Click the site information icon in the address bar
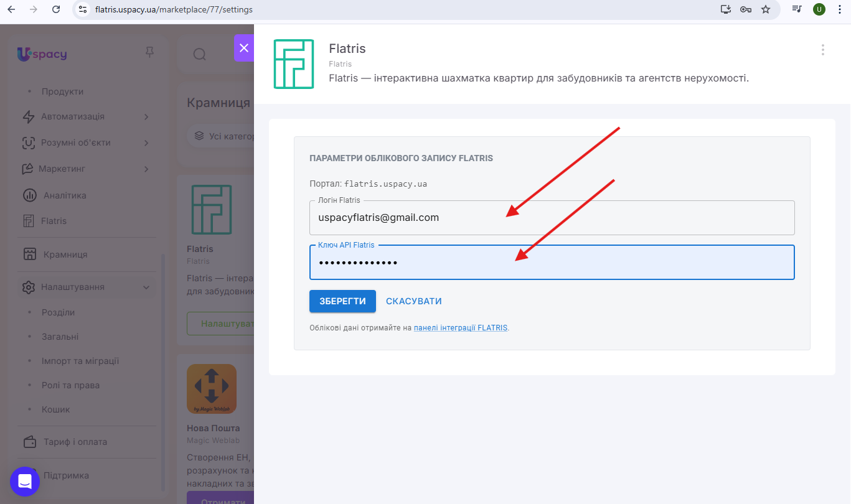Viewport: 851px width, 504px height. (x=83, y=9)
